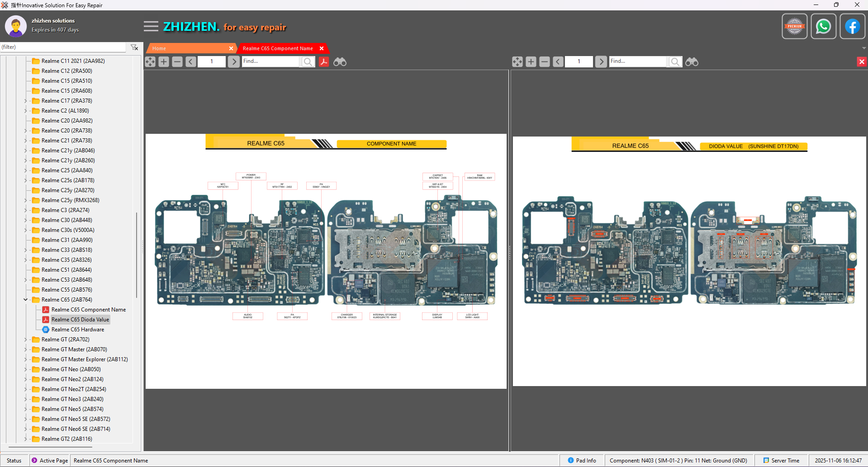Click the left viewer page number field
The image size is (868, 467).
tap(212, 61)
